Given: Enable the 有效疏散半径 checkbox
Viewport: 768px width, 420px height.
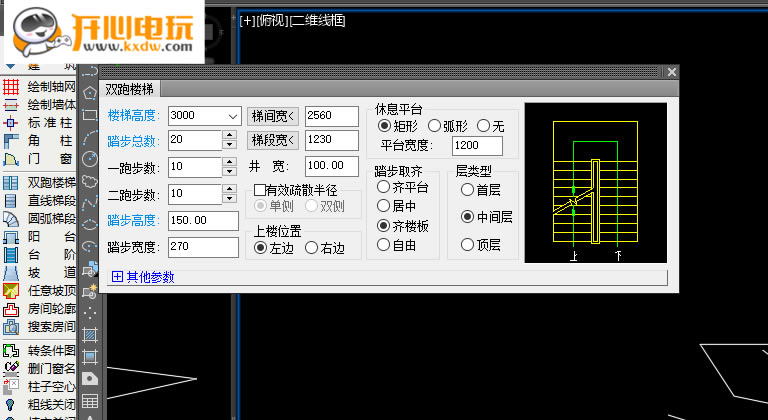Looking at the screenshot, I should [260, 190].
